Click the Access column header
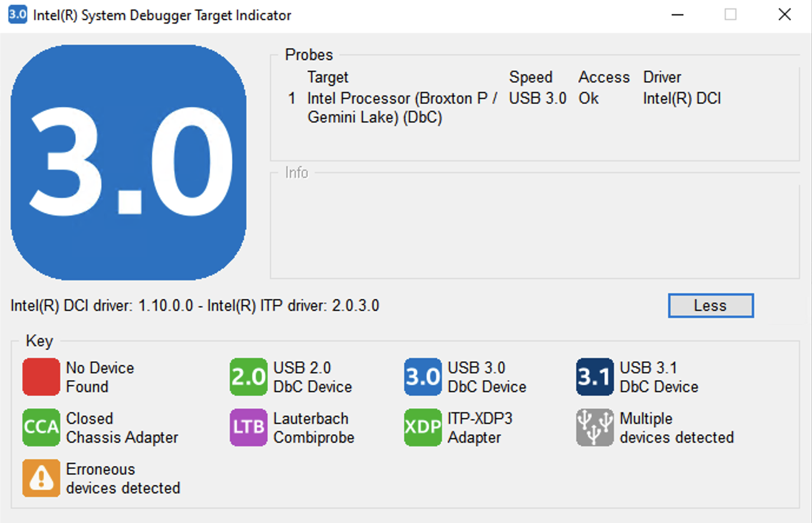Screen dimensions: 812x523 pyautogui.click(x=604, y=77)
